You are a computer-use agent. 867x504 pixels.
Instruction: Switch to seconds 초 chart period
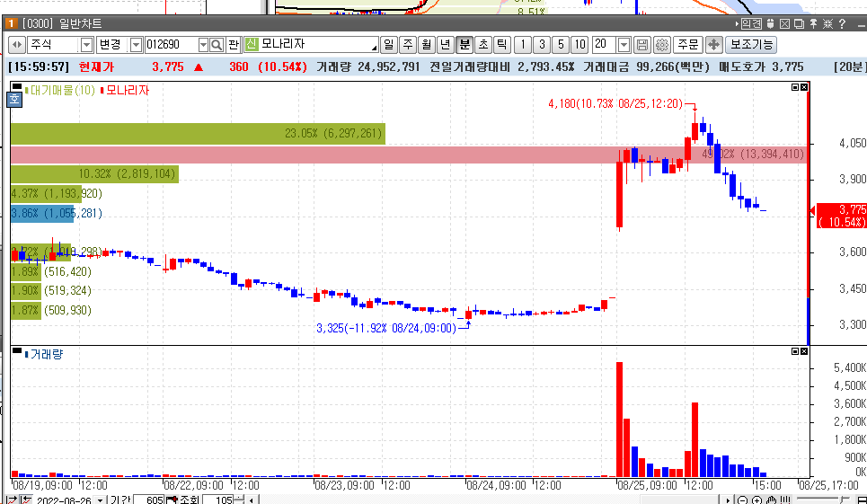[x=483, y=45]
